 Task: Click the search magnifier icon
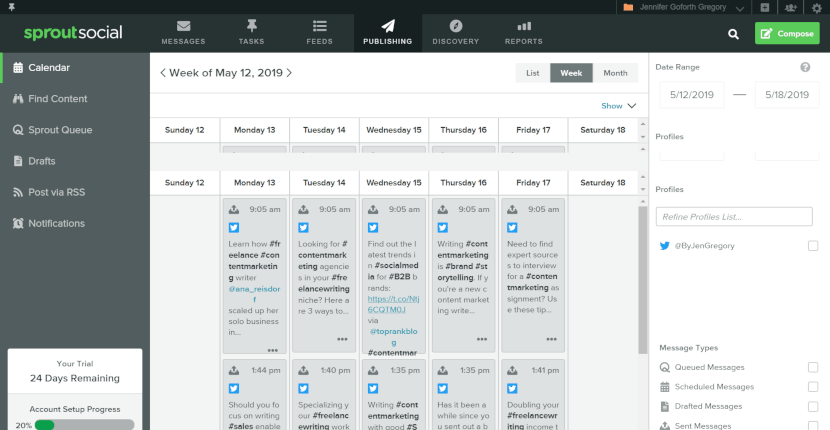[733, 34]
